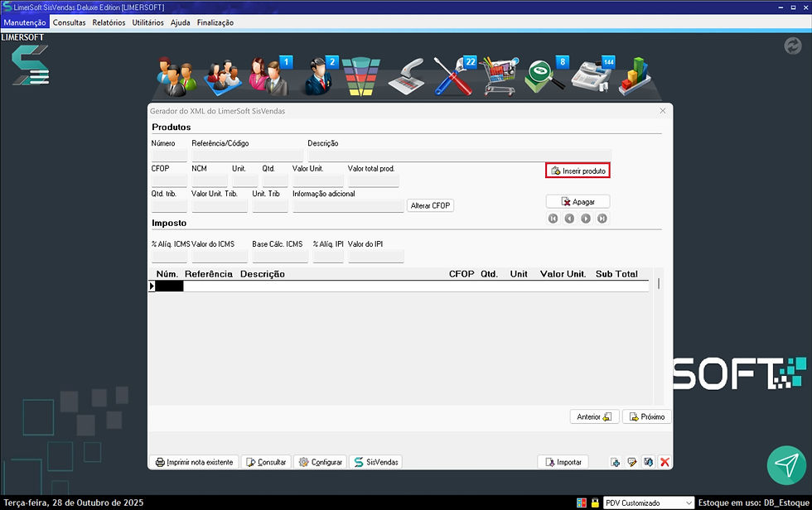Click the Número input field

point(169,155)
